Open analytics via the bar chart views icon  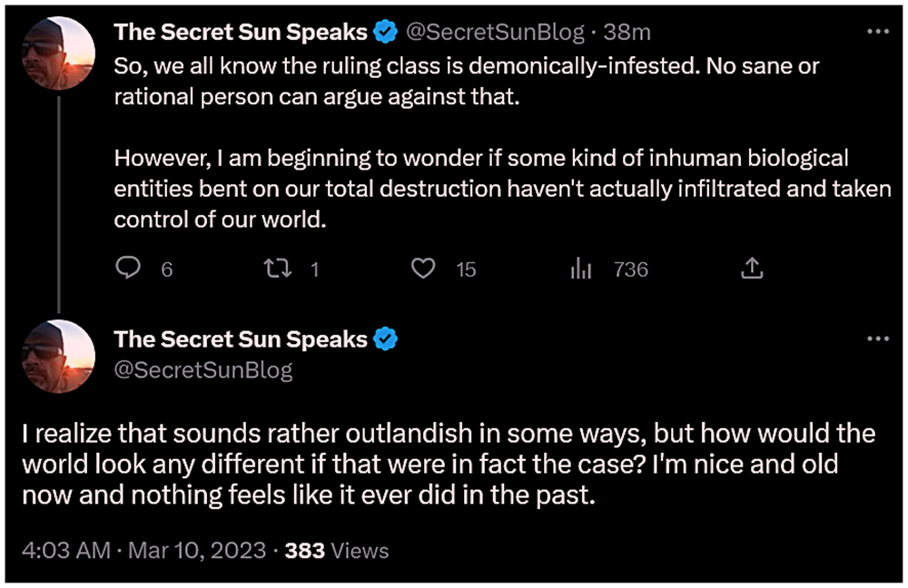580,269
